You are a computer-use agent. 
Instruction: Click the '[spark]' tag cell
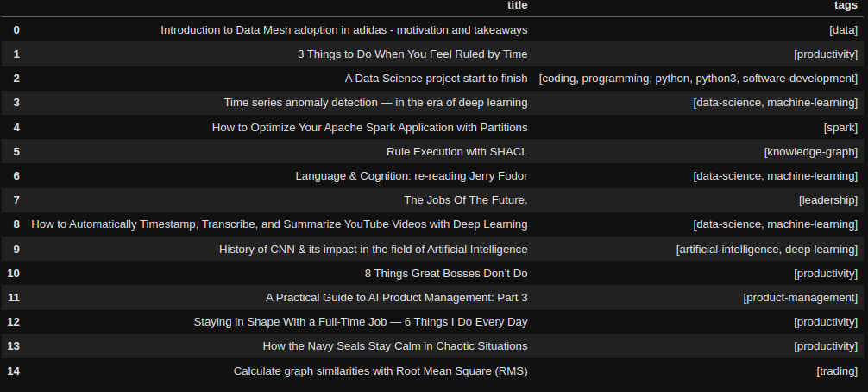click(x=840, y=127)
